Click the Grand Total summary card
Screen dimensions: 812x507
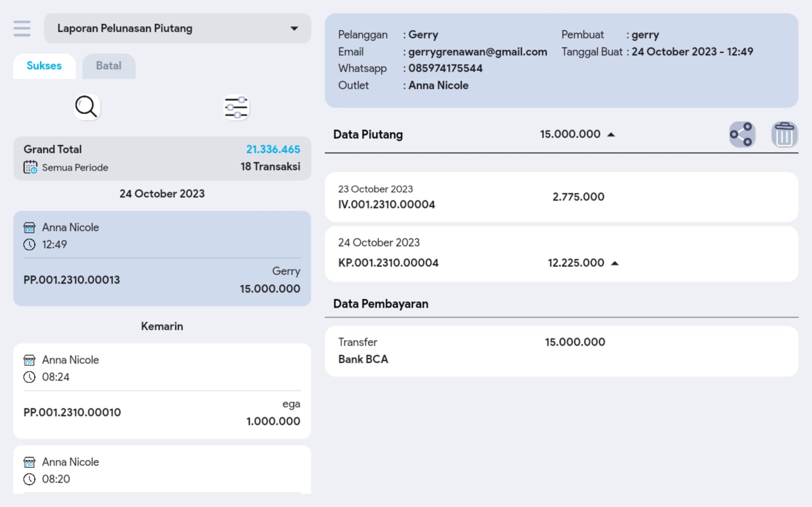point(162,158)
